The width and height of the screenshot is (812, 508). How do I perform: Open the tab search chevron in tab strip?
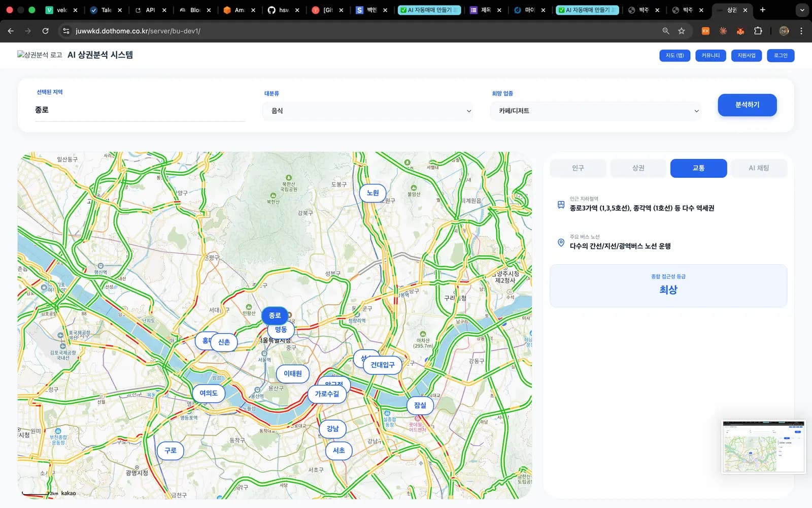pyautogui.click(x=802, y=10)
